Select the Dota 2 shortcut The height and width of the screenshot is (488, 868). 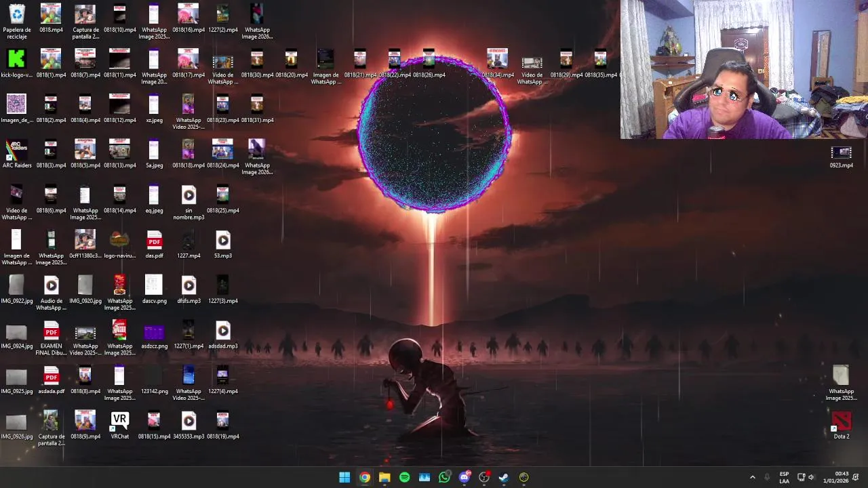841,425
